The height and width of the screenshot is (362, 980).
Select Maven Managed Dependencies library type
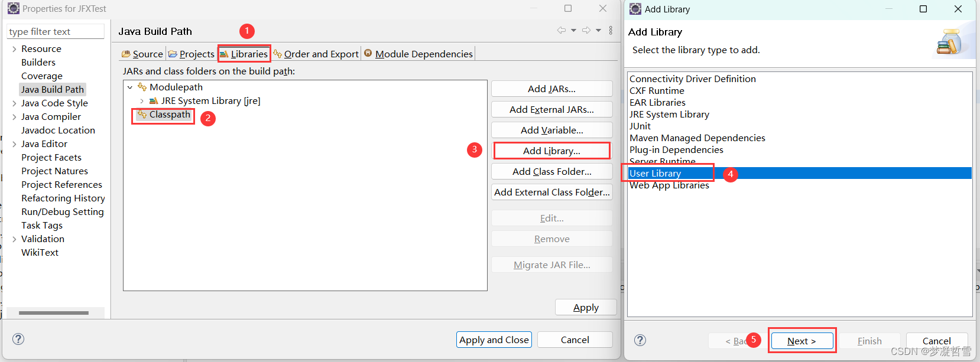697,138
